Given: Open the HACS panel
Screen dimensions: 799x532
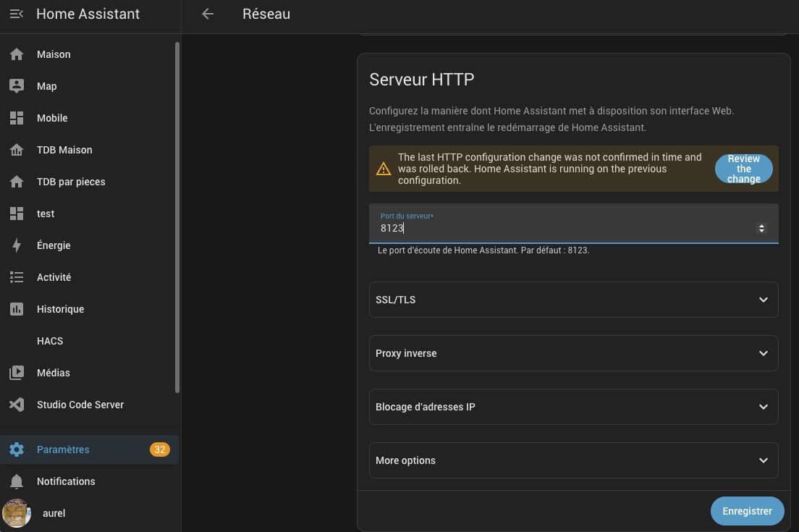Looking at the screenshot, I should pos(89,341).
